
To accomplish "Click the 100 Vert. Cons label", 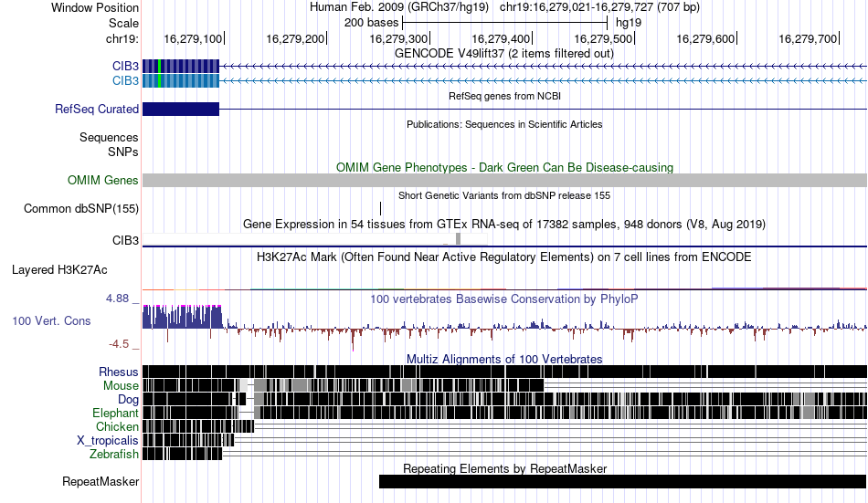I will pos(51,321).
